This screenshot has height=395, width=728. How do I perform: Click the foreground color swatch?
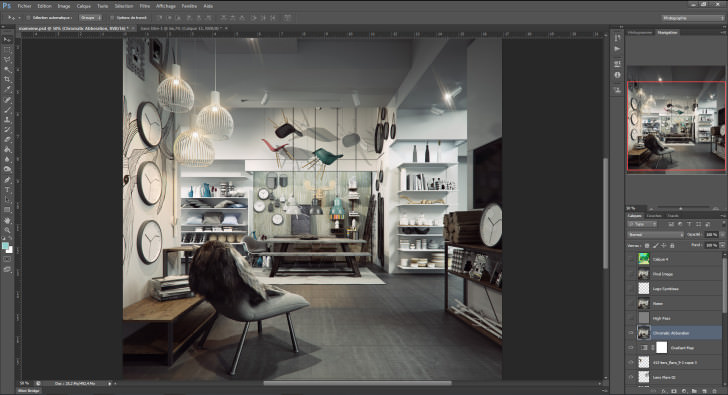[x=5, y=246]
